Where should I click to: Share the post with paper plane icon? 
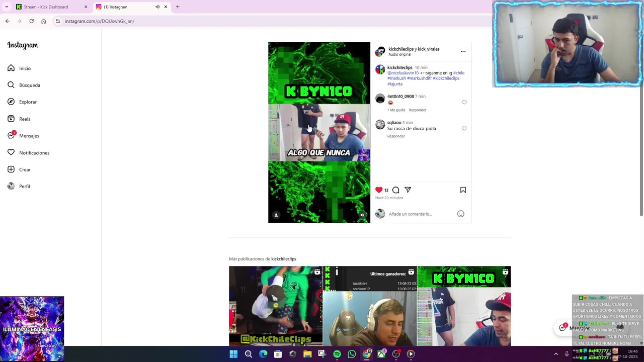(408, 190)
